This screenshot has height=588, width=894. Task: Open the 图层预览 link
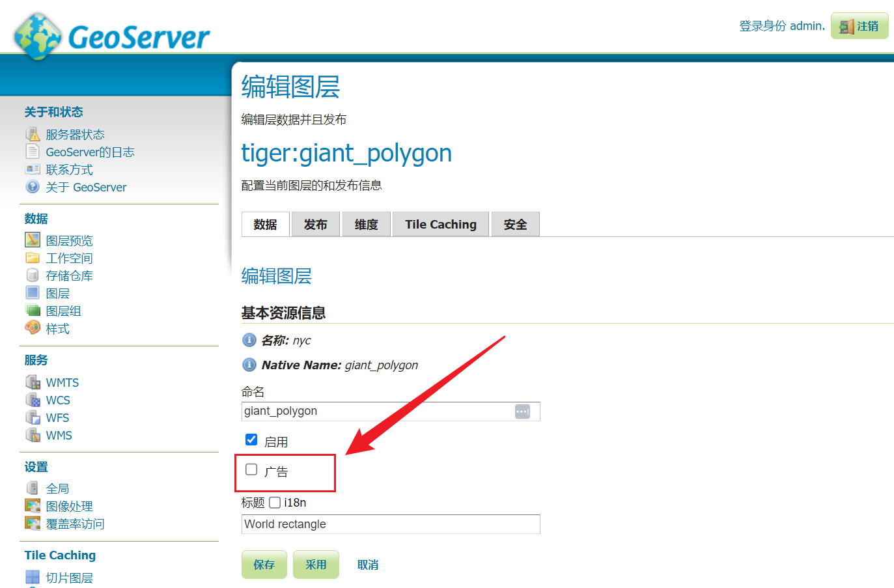69,241
